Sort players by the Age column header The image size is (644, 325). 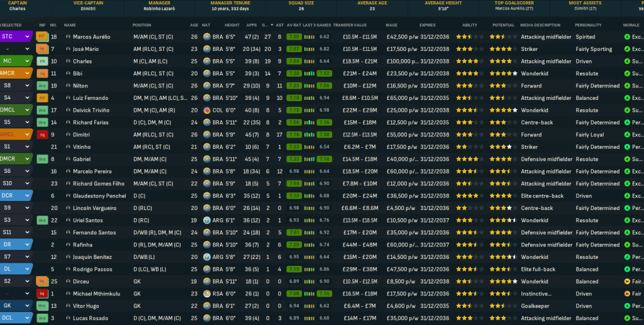pyautogui.click(x=194, y=25)
